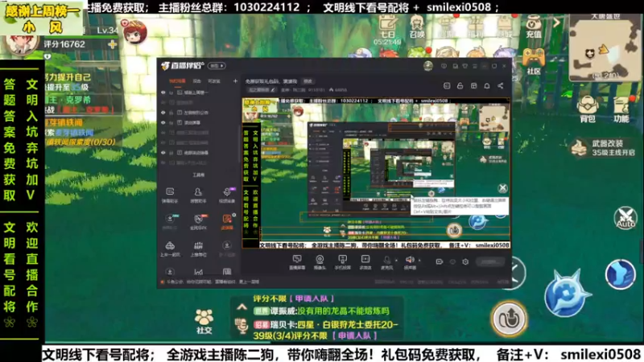Open the 社交 social paw icon
The height and width of the screenshot is (362, 644).
pyautogui.click(x=204, y=321)
